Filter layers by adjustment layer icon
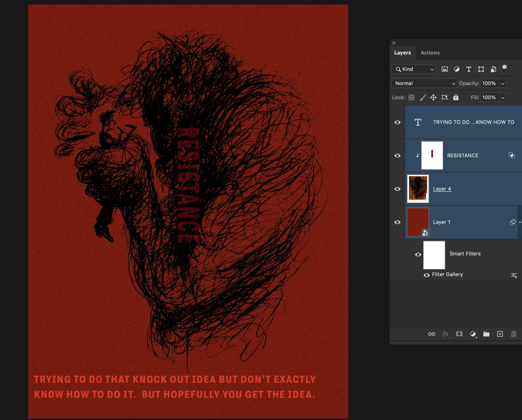The width and height of the screenshot is (522, 420). [x=457, y=69]
